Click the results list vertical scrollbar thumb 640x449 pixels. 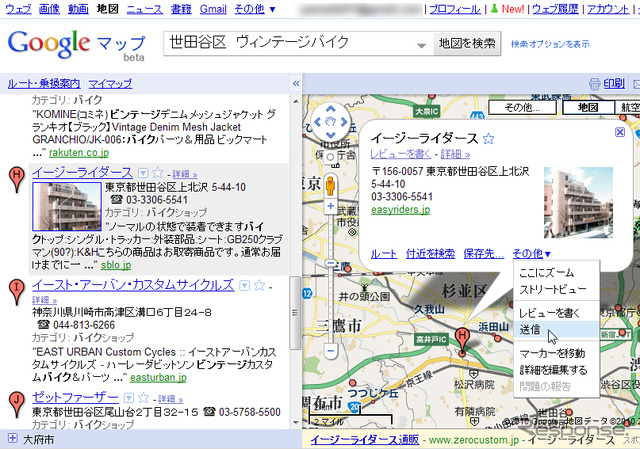(x=295, y=312)
